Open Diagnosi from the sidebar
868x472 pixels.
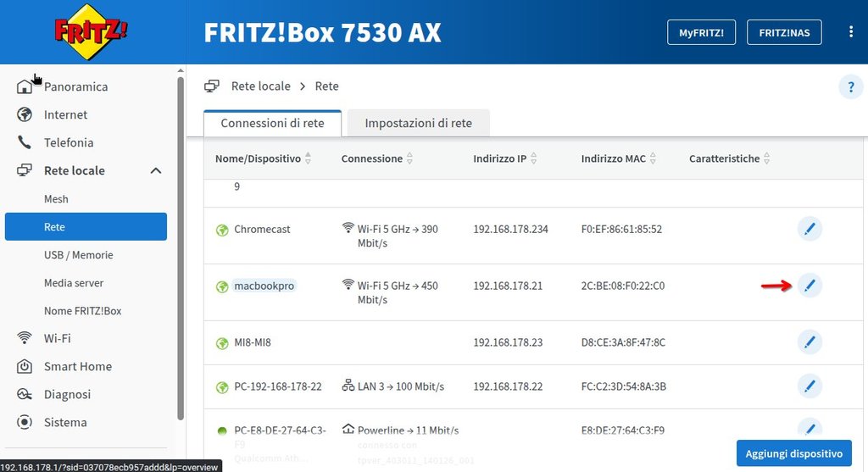[67, 394]
